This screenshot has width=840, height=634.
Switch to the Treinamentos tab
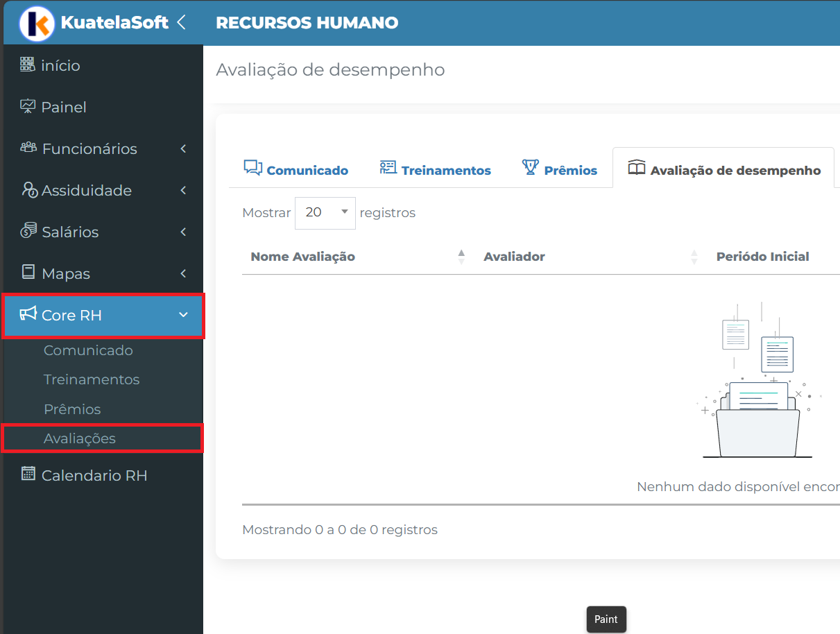(x=436, y=170)
